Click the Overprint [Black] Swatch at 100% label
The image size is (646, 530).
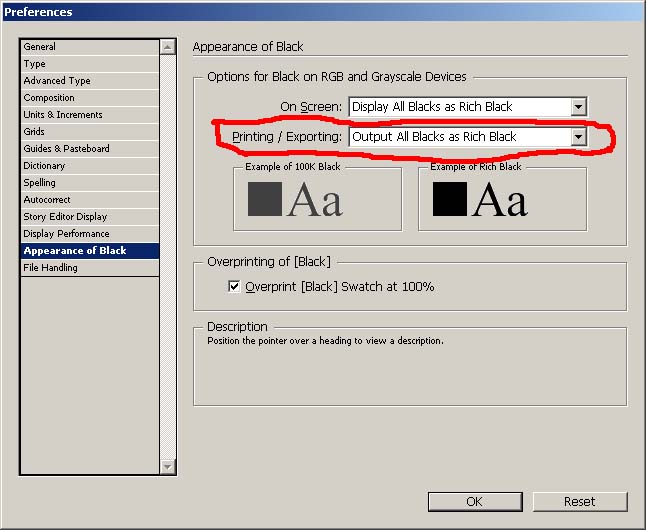(x=339, y=287)
